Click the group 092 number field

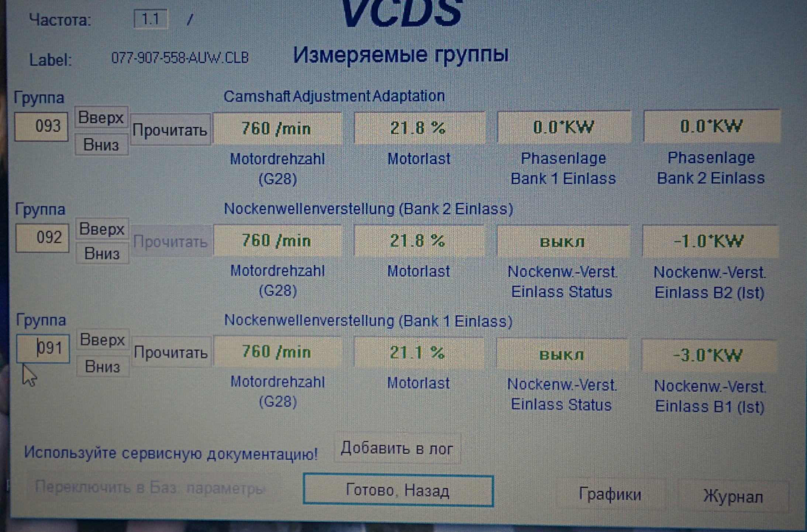(42, 238)
